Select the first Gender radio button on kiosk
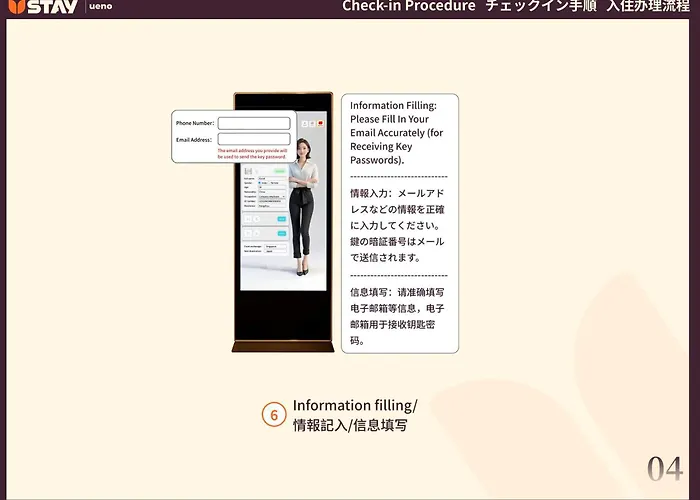 [x=261, y=183]
